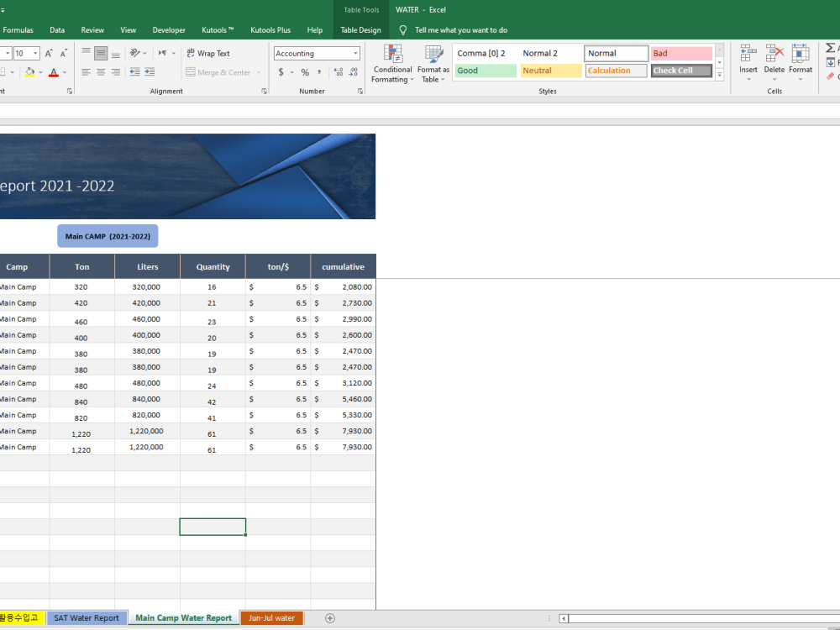Apply the Comma [0] 2 cell style
This screenshot has height=630, width=840.
pos(486,53)
